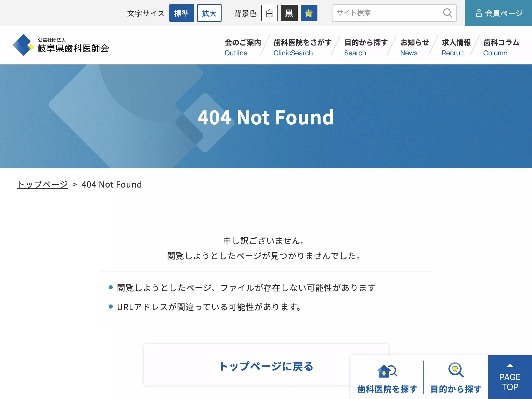The height and width of the screenshot is (399, 532).
Task: Select blue background 青 swatch
Action: (309, 13)
